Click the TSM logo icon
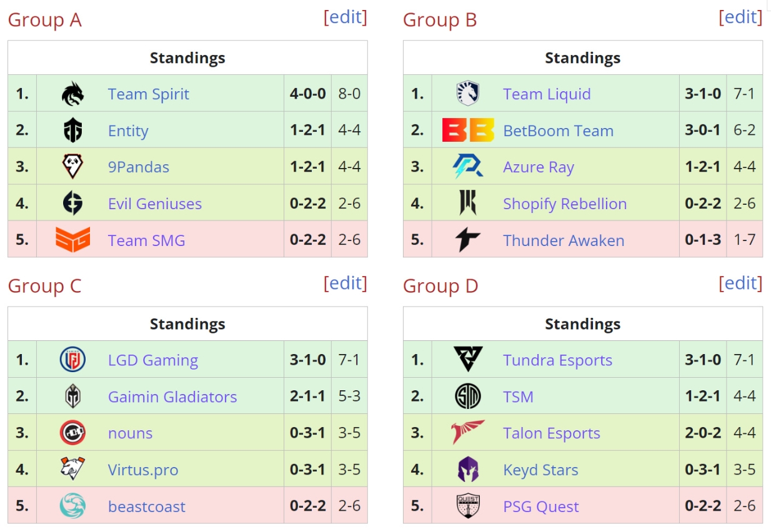The width and height of the screenshot is (771, 532). 467,397
